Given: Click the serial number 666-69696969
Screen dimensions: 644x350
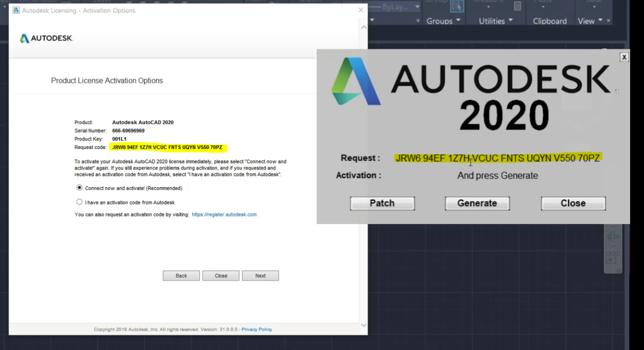Looking at the screenshot, I should [128, 130].
